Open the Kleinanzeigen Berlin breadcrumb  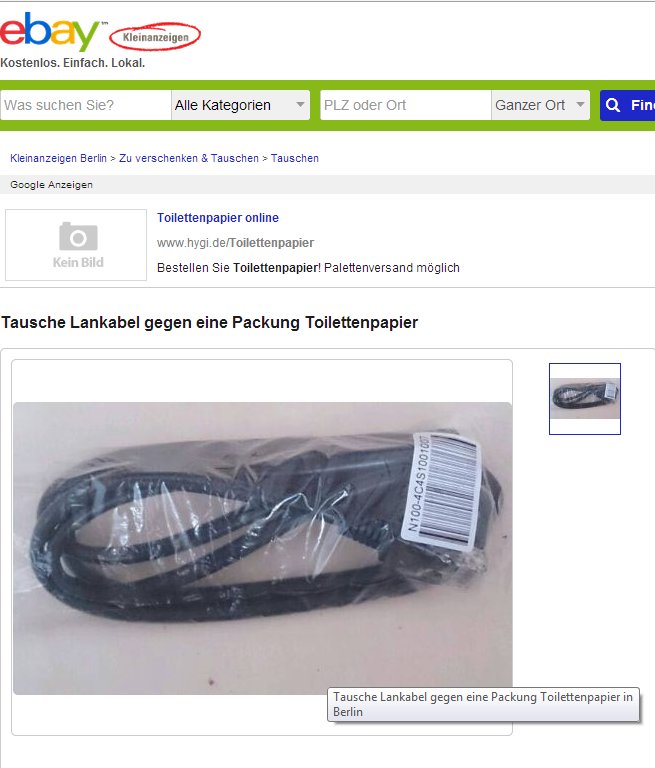tap(58, 158)
